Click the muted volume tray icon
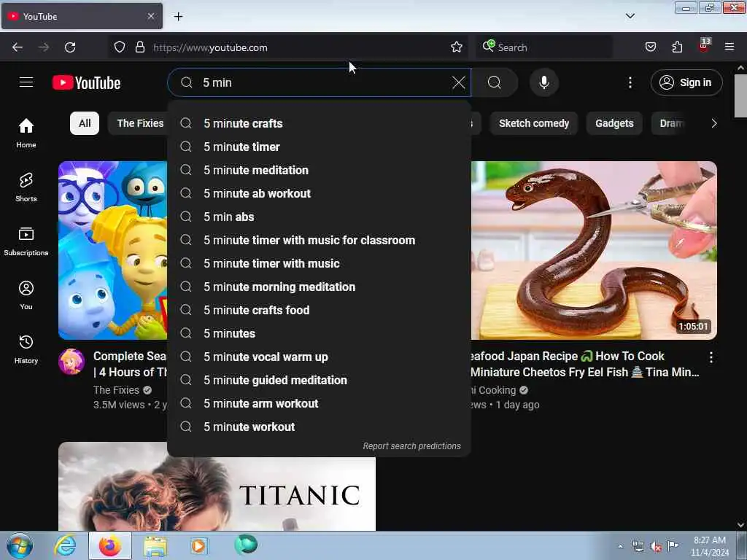Screen dimensions: 747x560 pyautogui.click(x=656, y=546)
